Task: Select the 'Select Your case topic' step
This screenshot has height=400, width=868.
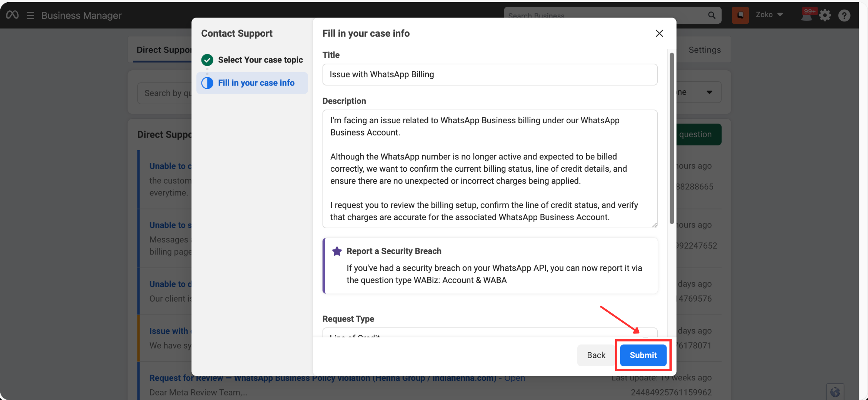Action: click(x=260, y=60)
